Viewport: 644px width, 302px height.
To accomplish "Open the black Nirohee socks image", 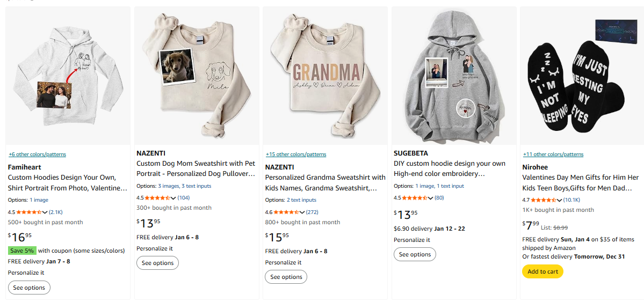I will coord(582,76).
